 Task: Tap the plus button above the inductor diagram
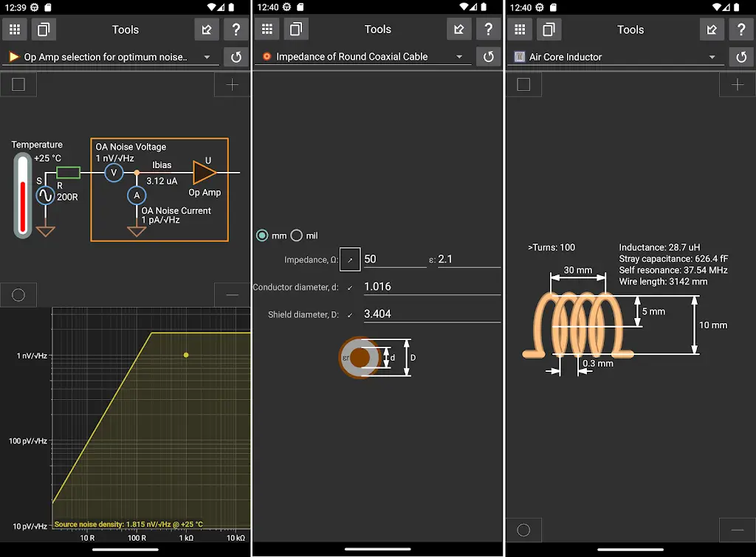tap(737, 85)
